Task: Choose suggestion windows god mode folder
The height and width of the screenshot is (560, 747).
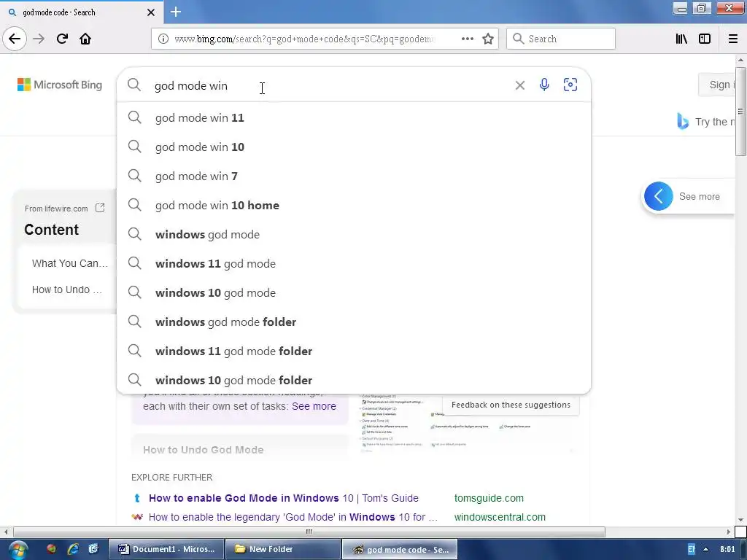Action: 354,322
